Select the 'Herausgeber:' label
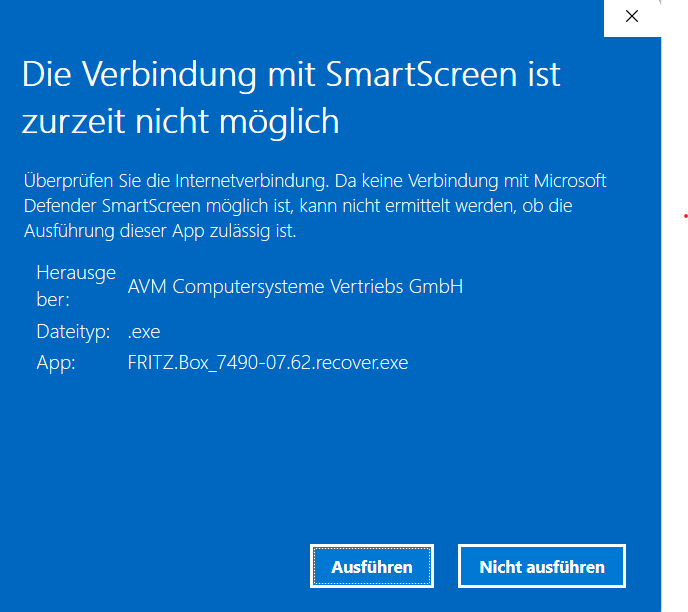The image size is (688, 612). tap(76, 286)
